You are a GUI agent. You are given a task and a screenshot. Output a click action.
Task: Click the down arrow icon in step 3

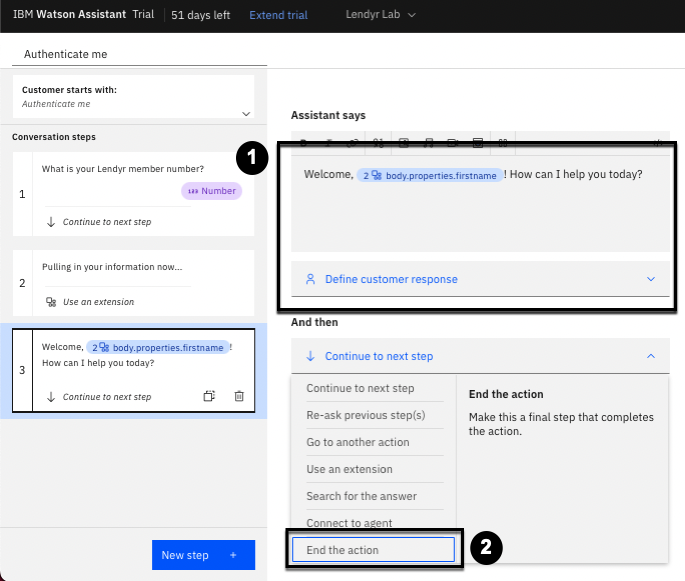(x=51, y=397)
